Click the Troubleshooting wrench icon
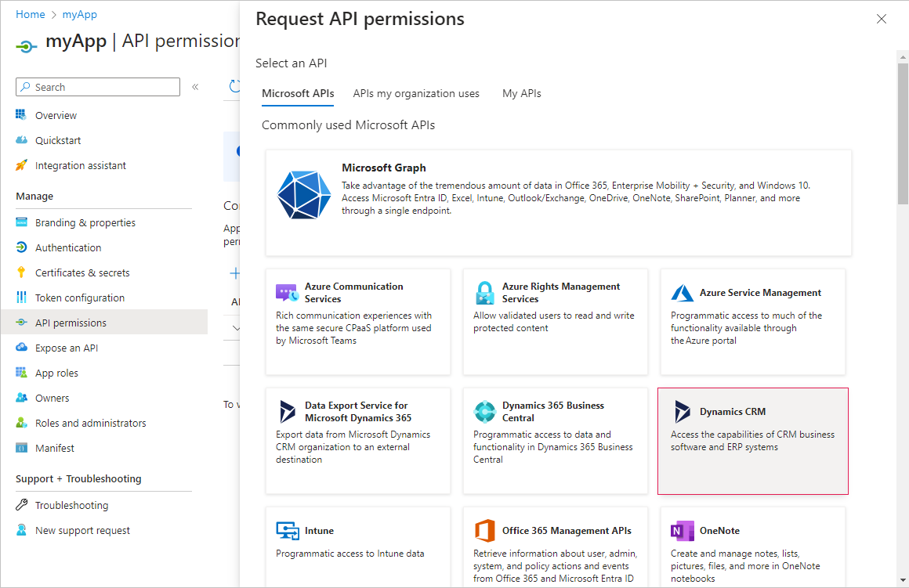This screenshot has height=588, width=909. (21, 504)
